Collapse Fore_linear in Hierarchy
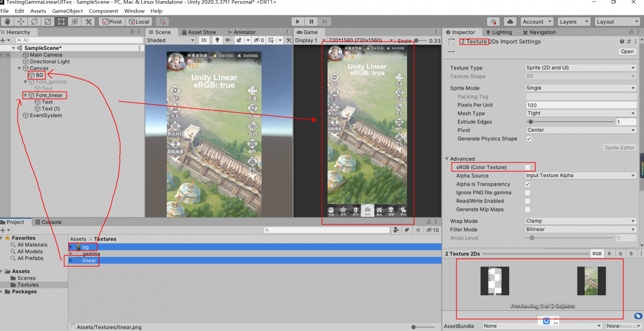The width and height of the screenshot is (644, 331). point(25,95)
